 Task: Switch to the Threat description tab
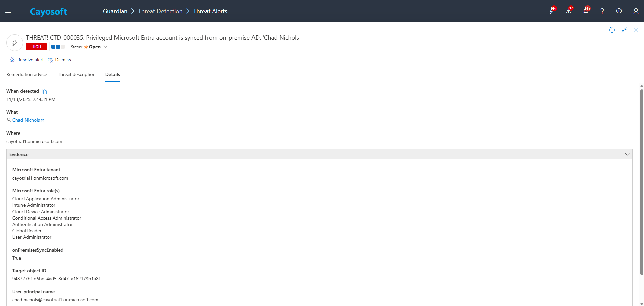point(77,75)
